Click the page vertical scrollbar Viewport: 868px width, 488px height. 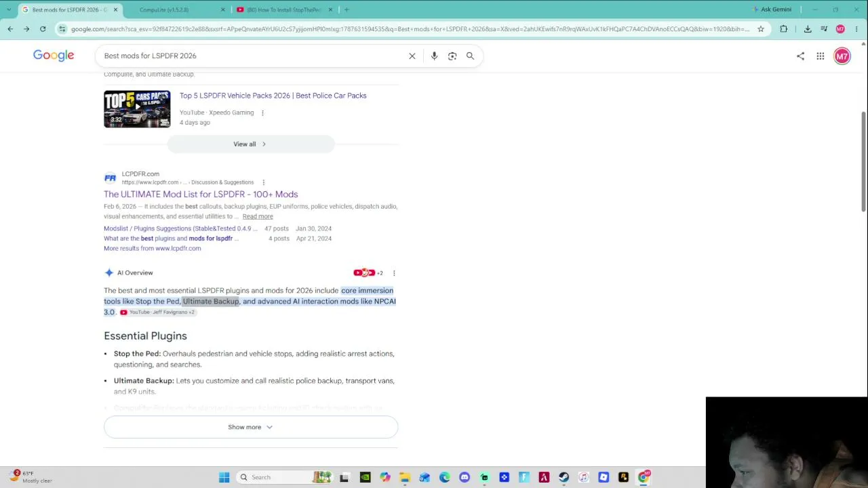[863, 163]
